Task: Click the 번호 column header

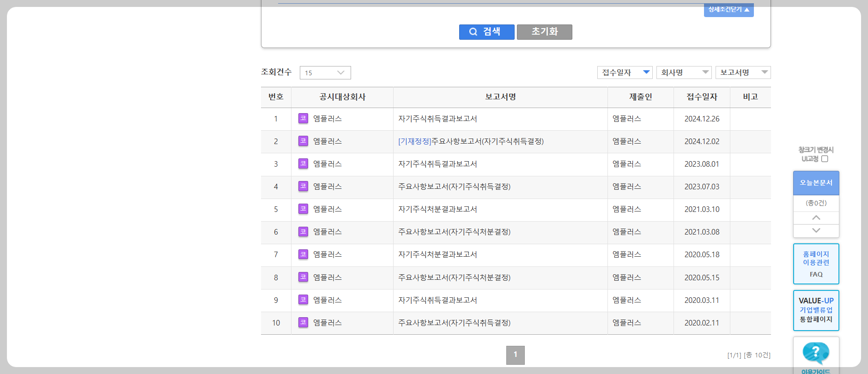Action: [x=276, y=97]
